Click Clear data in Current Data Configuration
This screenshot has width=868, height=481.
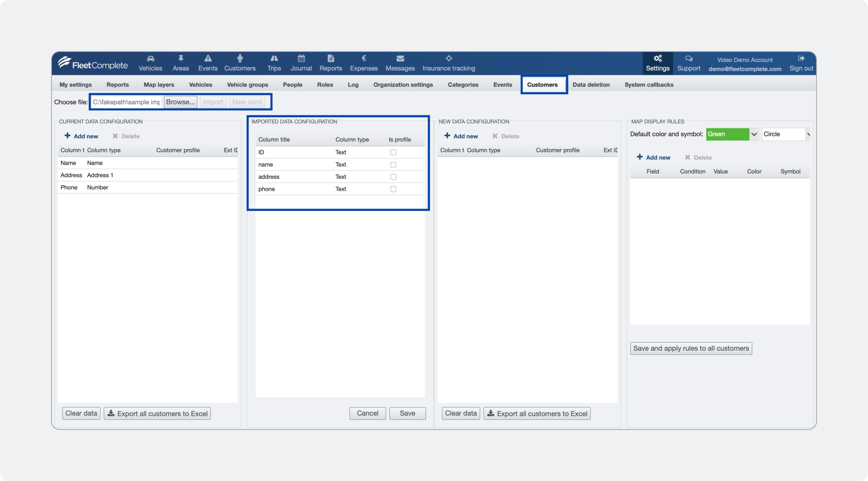tap(81, 413)
